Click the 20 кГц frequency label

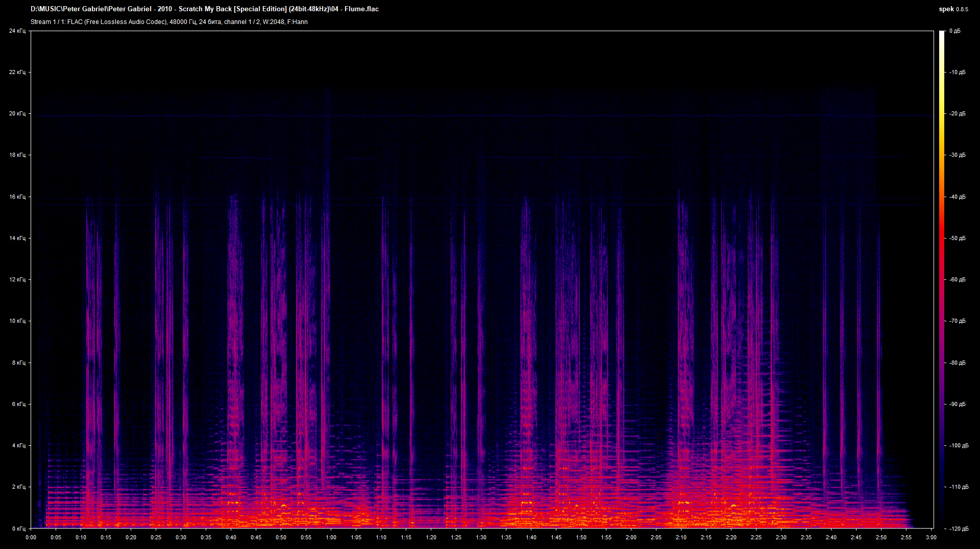[x=17, y=113]
